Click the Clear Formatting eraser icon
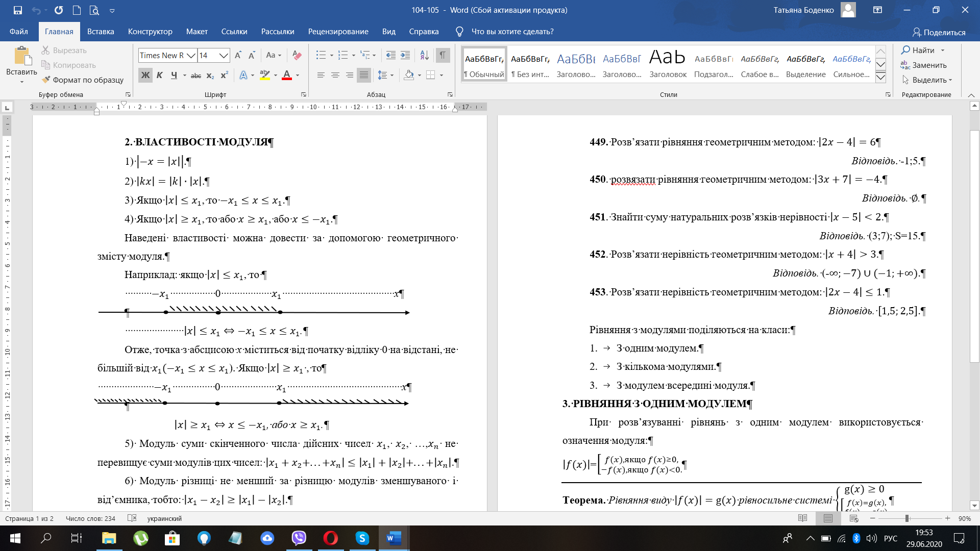980x551 pixels. pos(297,55)
